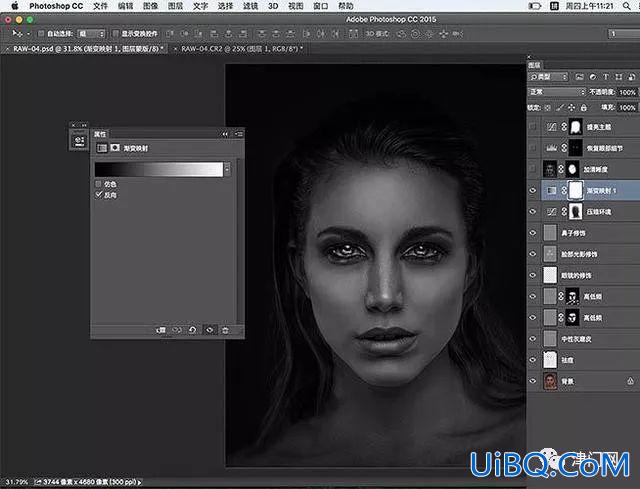Delete adjustment layer trash icon in Properties

coord(225,330)
